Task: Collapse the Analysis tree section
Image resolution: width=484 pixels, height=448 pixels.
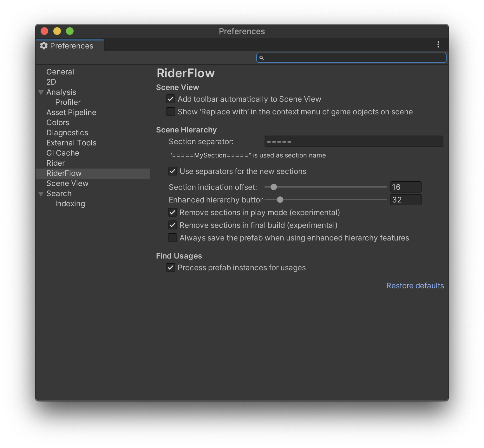Action: click(41, 93)
